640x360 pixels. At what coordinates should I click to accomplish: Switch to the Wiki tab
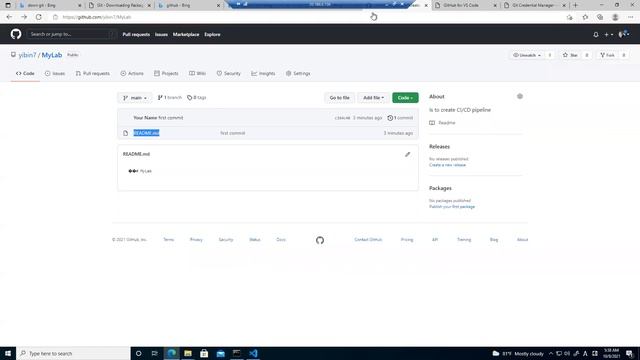click(x=197, y=73)
